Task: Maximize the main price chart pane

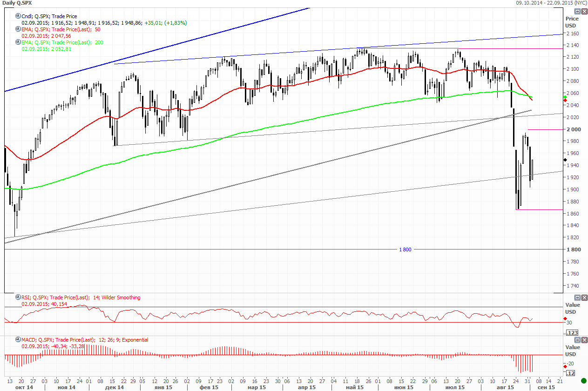Action: click(x=577, y=11)
